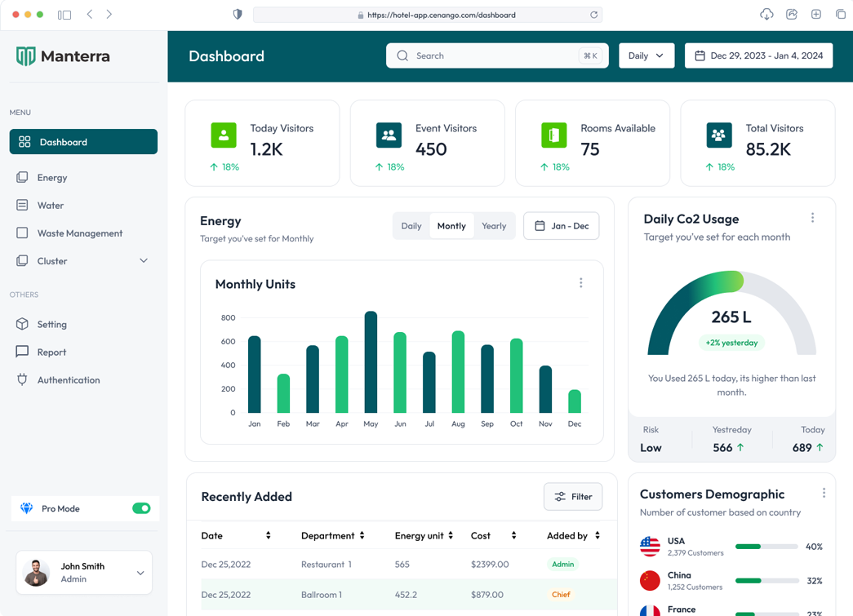
Task: Click inside the Search field
Action: (490, 55)
